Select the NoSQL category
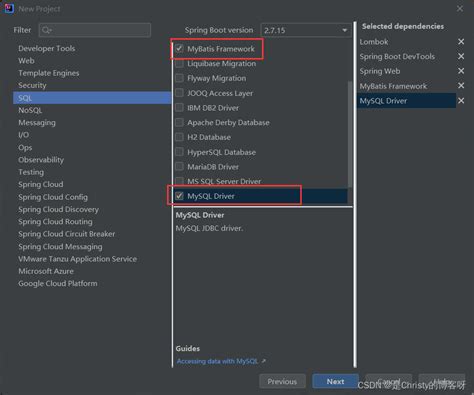 pyautogui.click(x=30, y=110)
